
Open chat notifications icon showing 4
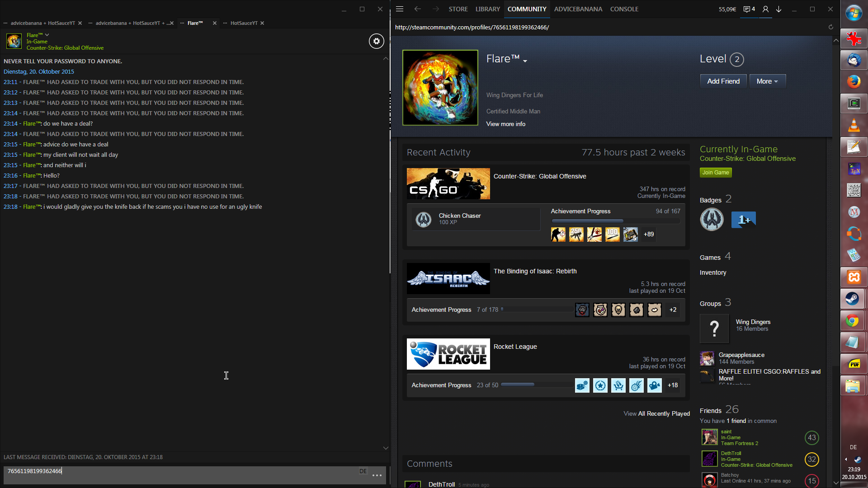tap(749, 9)
